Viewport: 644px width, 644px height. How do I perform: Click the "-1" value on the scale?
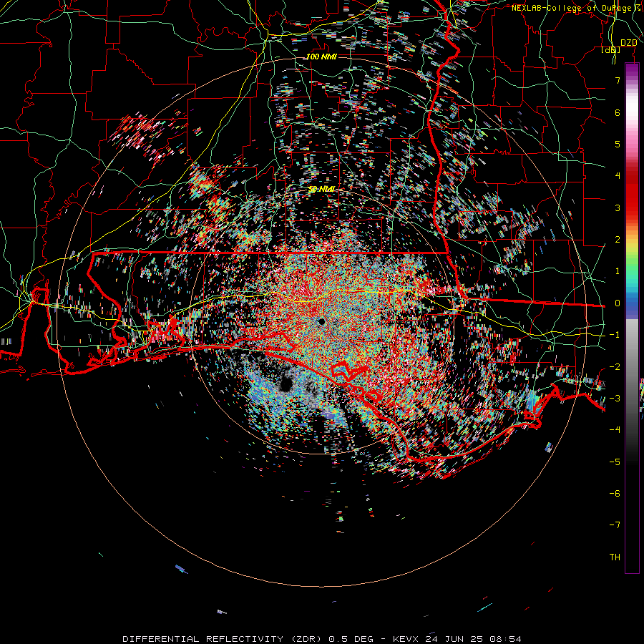point(615,335)
